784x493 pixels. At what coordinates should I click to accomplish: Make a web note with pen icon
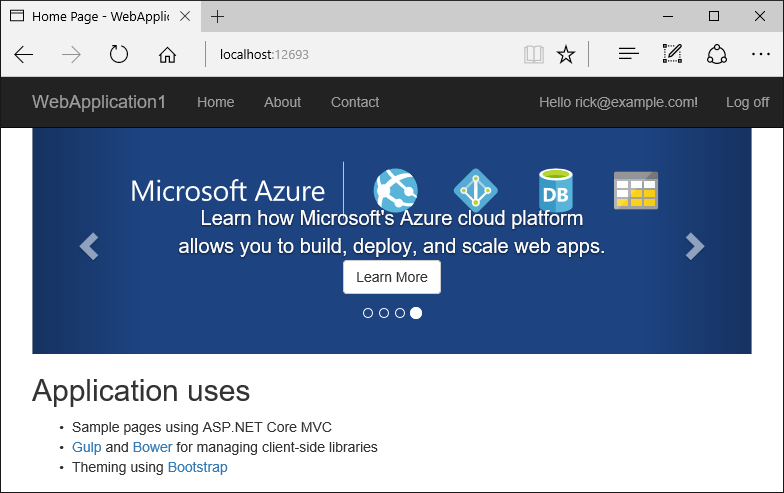coord(672,54)
